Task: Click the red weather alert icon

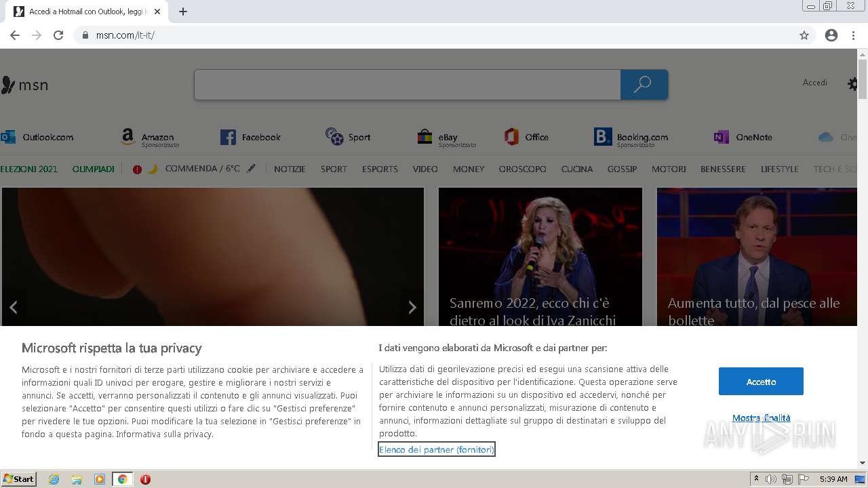Action: click(137, 169)
